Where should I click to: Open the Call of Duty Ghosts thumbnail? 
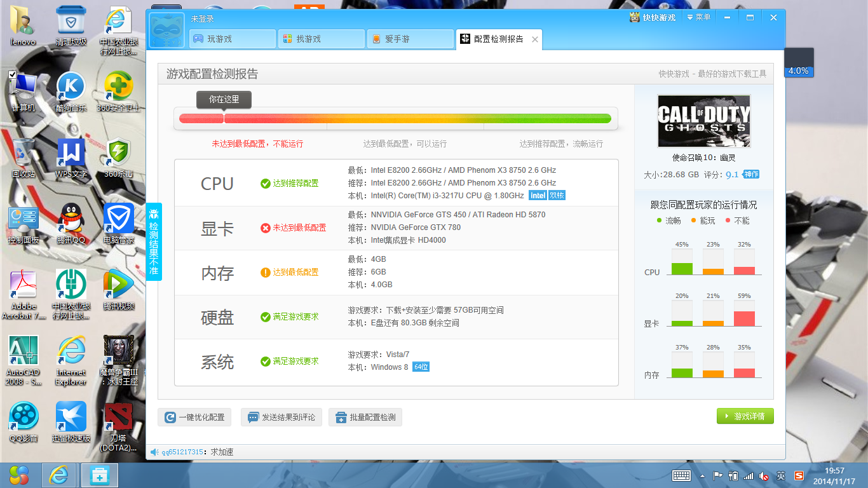pos(704,121)
